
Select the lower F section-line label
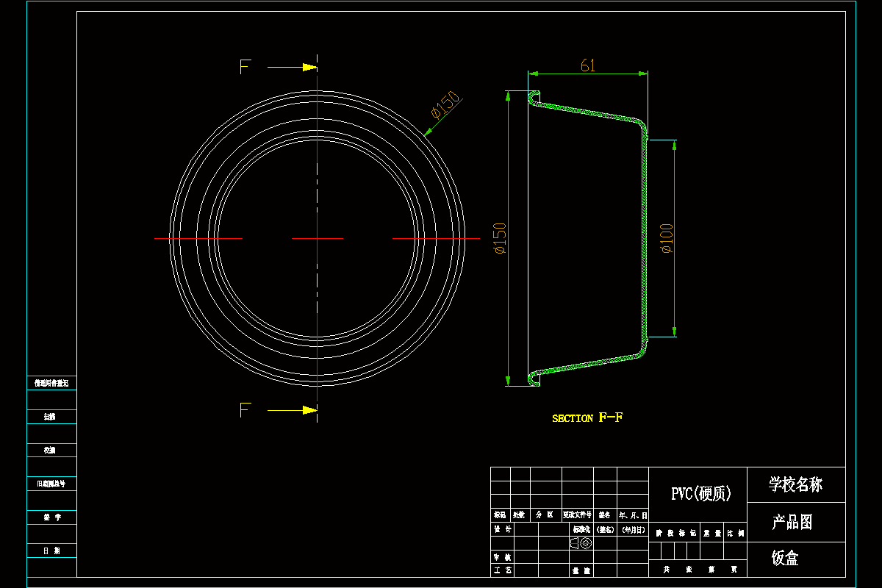(245, 410)
